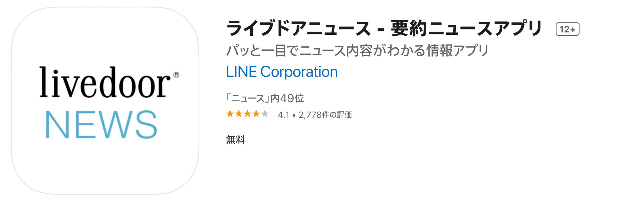Open the 「ニュース」 category ranking
644x202 pixels.
[x=248, y=98]
